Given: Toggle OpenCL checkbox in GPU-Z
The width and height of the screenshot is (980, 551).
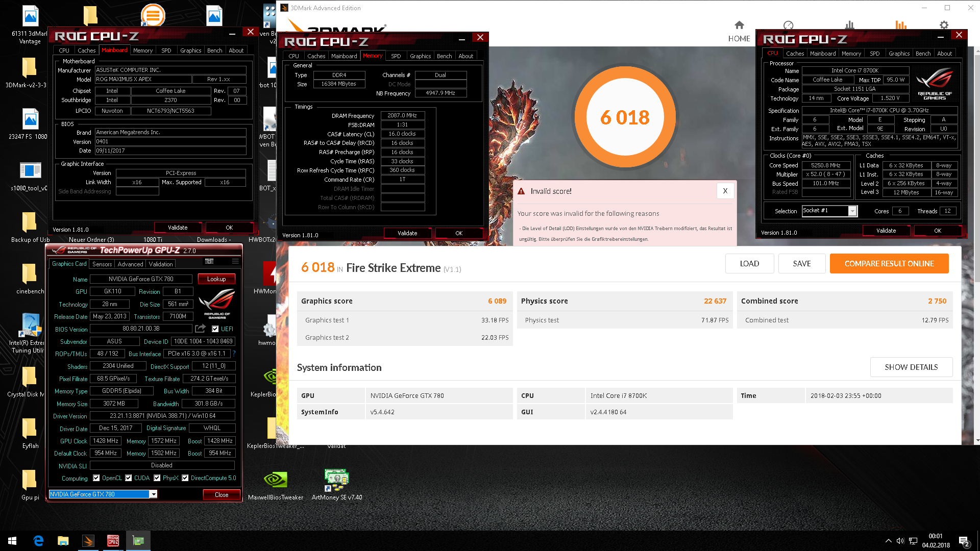Looking at the screenshot, I should [x=96, y=478].
